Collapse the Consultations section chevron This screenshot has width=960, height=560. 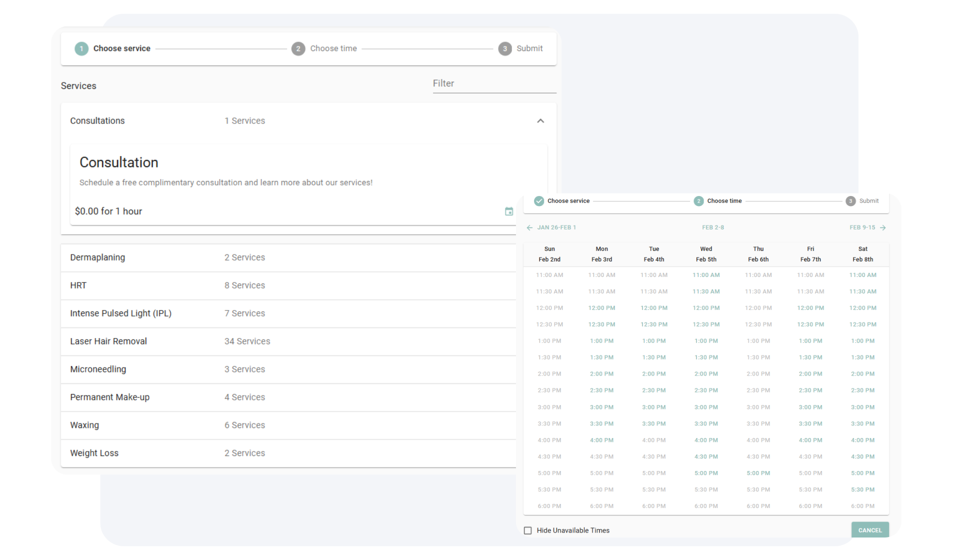[540, 121]
